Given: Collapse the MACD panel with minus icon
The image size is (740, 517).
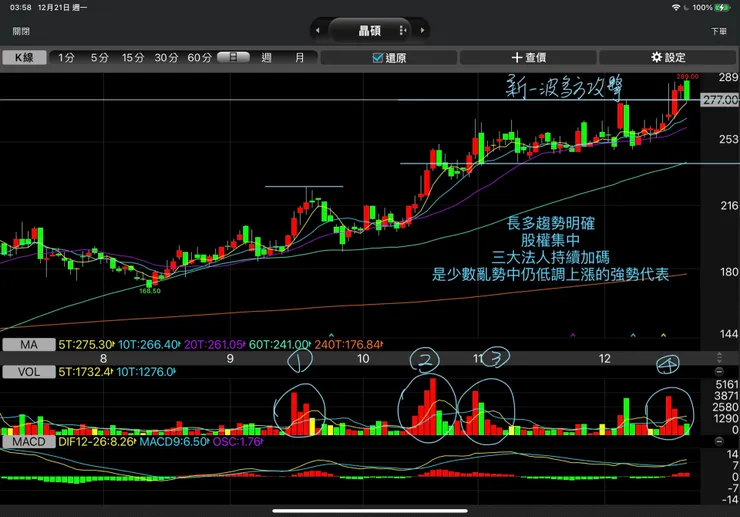Looking at the screenshot, I should point(719,441).
